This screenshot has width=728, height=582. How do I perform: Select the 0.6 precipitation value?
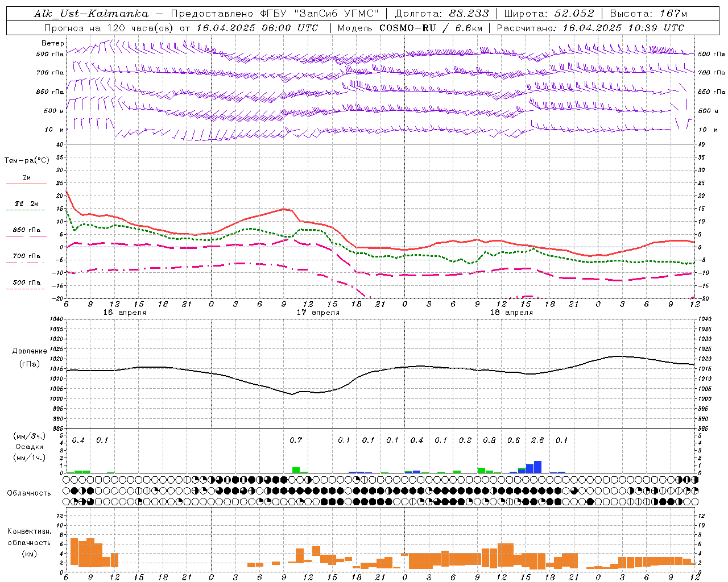pyautogui.click(x=514, y=440)
